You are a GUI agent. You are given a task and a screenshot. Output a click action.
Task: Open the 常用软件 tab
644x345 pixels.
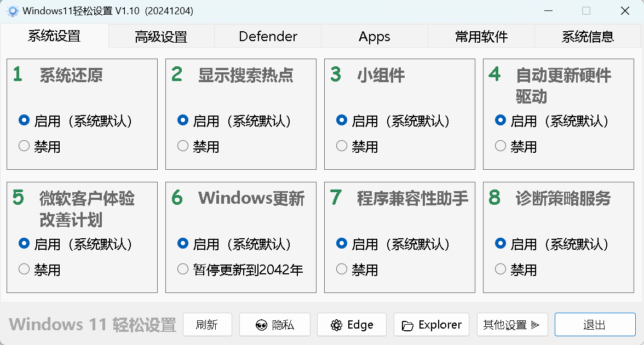point(480,36)
